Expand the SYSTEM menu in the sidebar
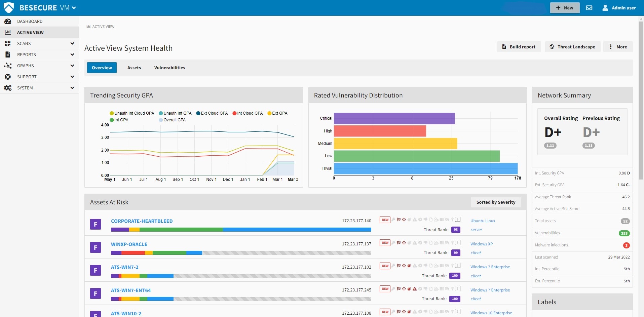This screenshot has width=644, height=317. click(x=39, y=88)
